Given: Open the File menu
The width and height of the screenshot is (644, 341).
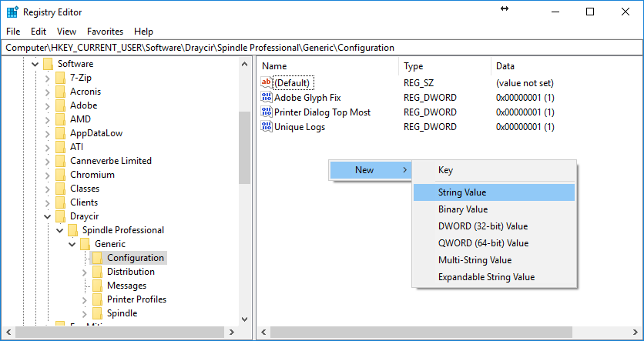Looking at the screenshot, I should (x=13, y=32).
